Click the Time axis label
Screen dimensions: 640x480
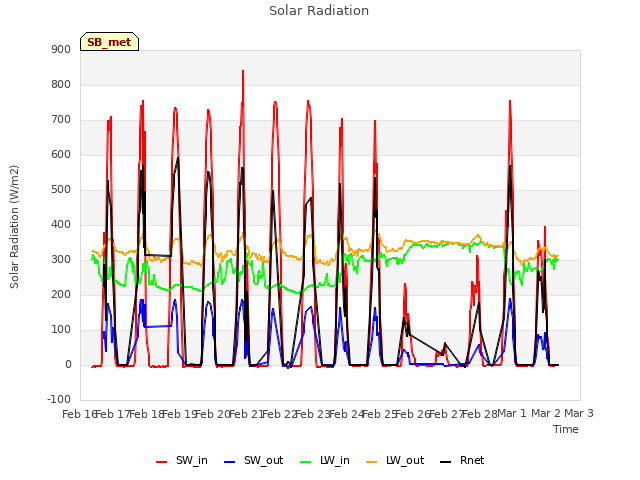click(566, 429)
